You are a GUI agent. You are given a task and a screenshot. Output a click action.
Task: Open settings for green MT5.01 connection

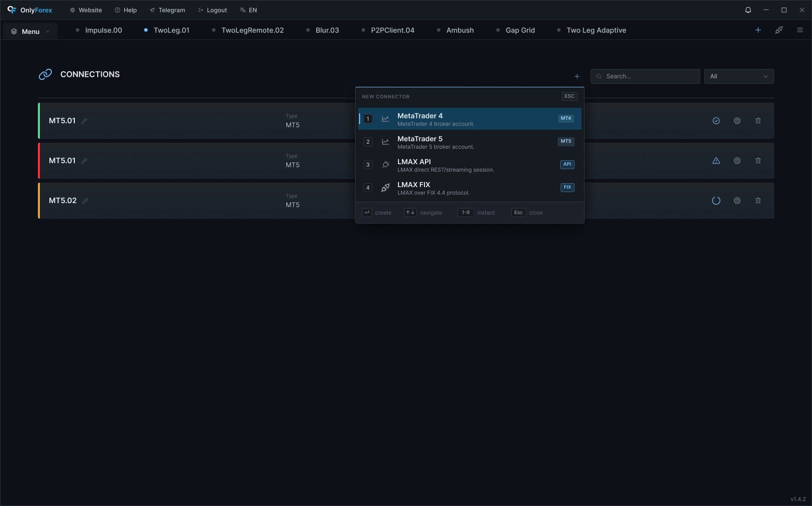[x=737, y=121]
